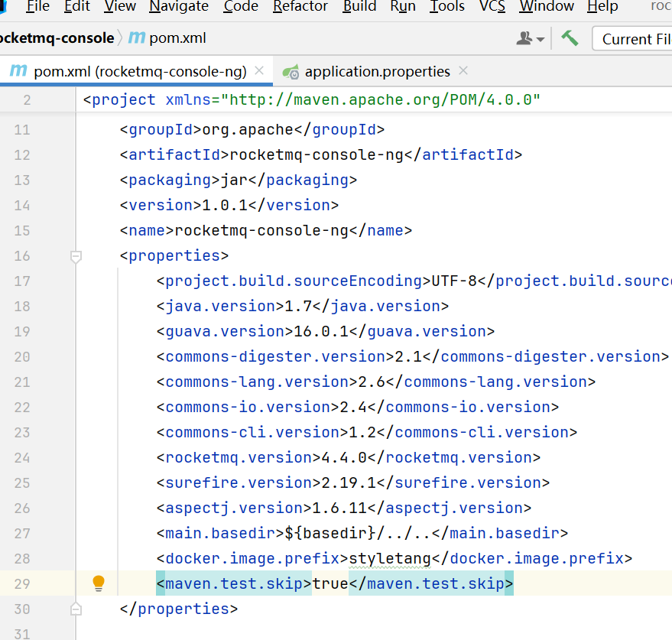Click the commons-cli.version value 1.2
This screenshot has height=640, width=672.
pos(362,432)
